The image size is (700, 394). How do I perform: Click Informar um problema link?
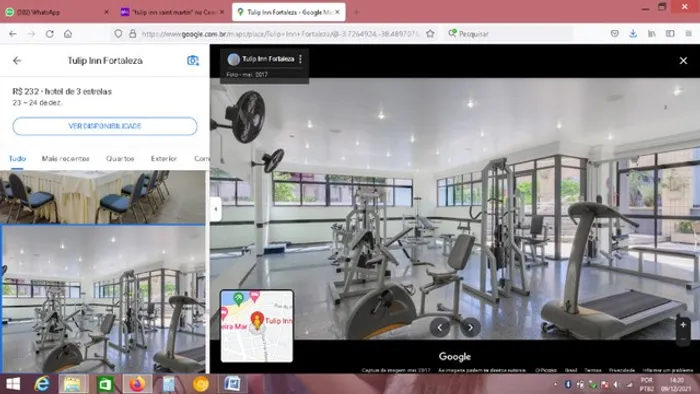click(x=667, y=370)
